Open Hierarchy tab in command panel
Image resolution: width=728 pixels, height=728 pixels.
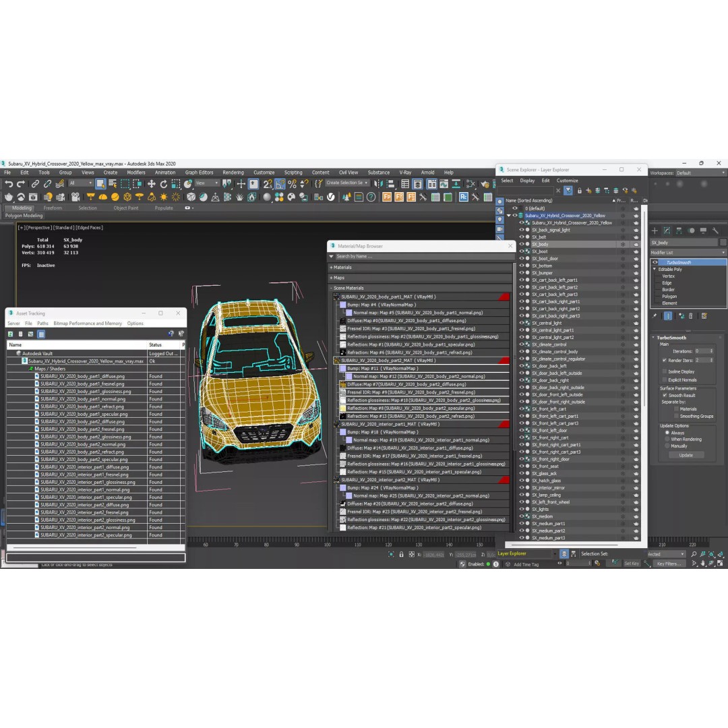(x=679, y=231)
